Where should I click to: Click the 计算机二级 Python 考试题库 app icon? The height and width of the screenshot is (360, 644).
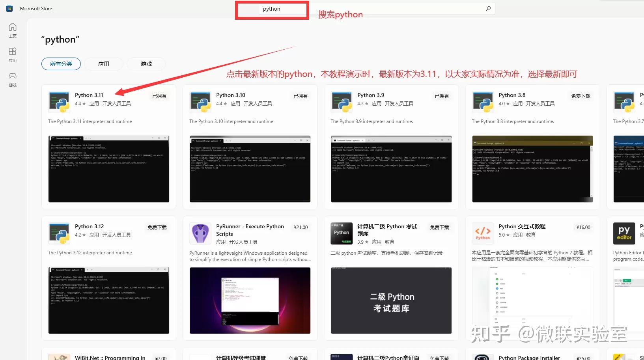[x=342, y=233]
